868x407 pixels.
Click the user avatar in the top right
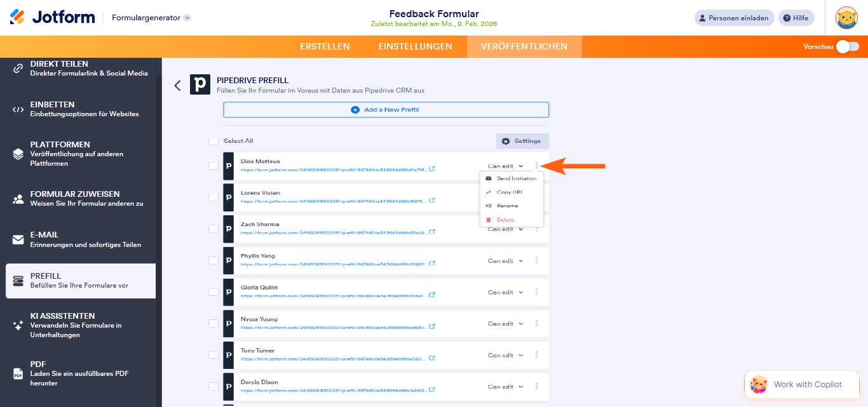click(x=846, y=18)
